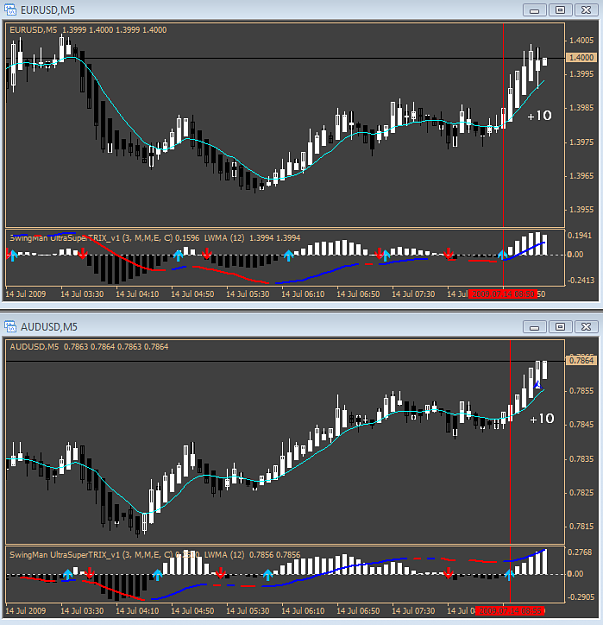Click 0.7815 on the AUDUSD price scale

(581, 527)
